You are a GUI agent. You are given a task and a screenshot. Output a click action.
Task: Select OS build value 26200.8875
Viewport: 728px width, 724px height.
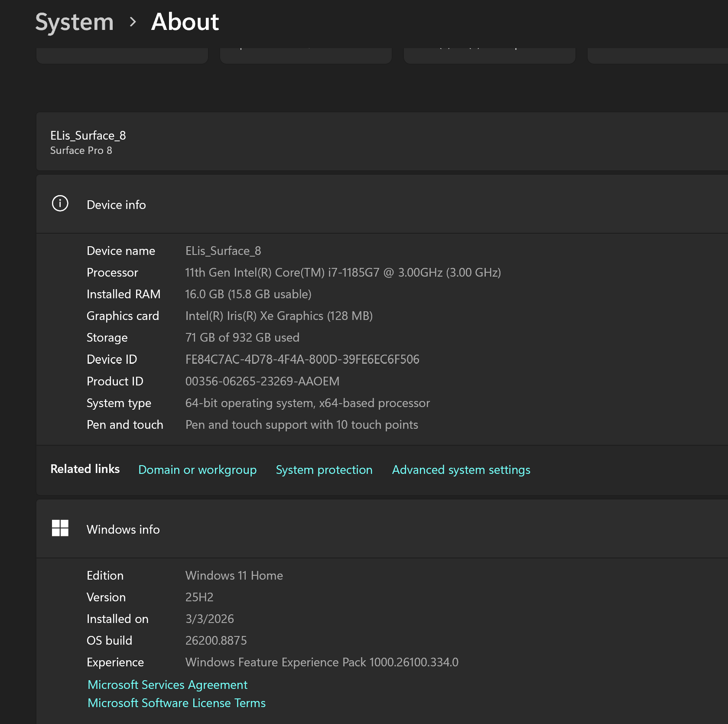pyautogui.click(x=216, y=640)
